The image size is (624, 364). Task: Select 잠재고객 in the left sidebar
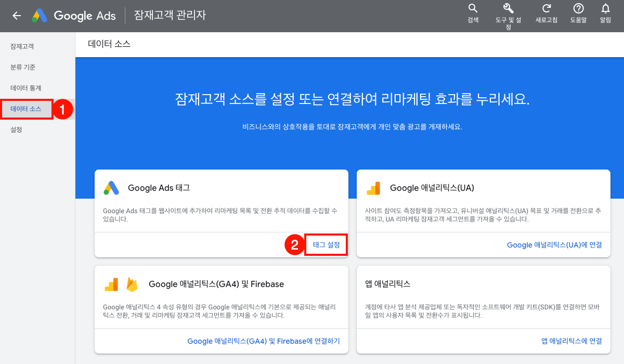22,46
